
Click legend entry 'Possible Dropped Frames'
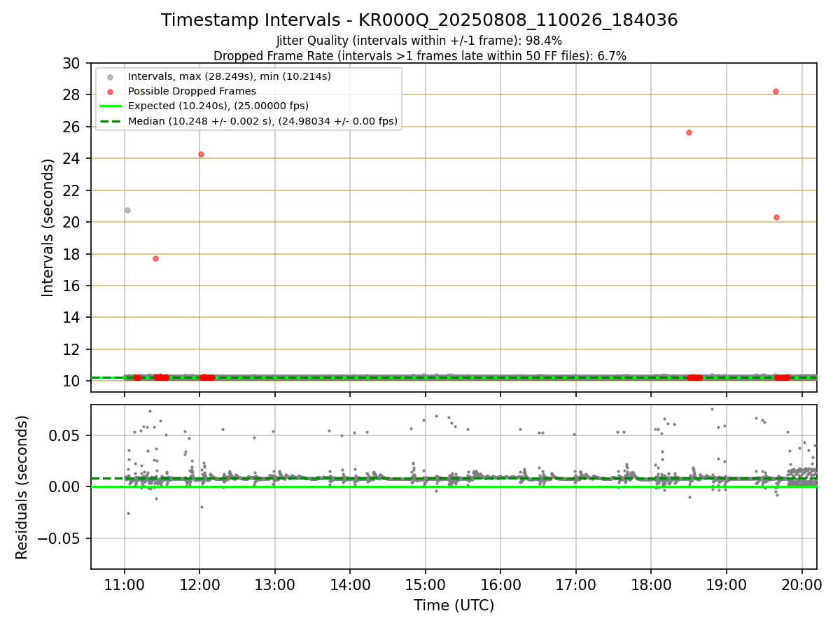tap(192, 91)
